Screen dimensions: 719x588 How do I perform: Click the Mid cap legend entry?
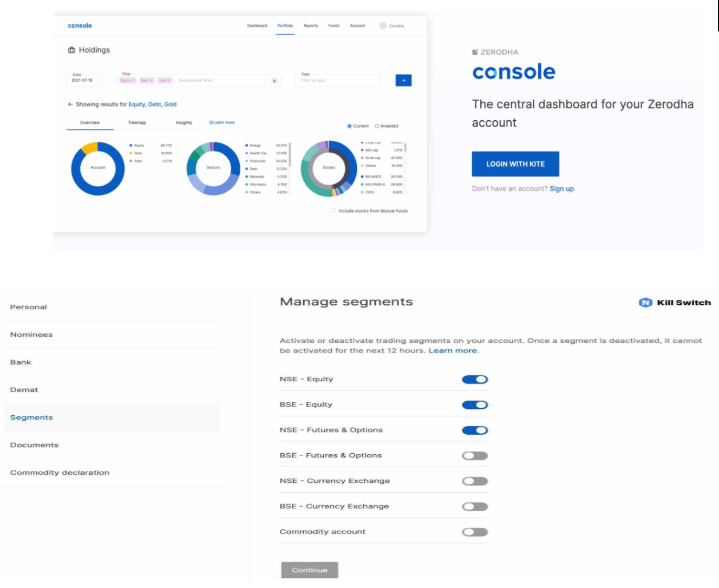pos(382,150)
